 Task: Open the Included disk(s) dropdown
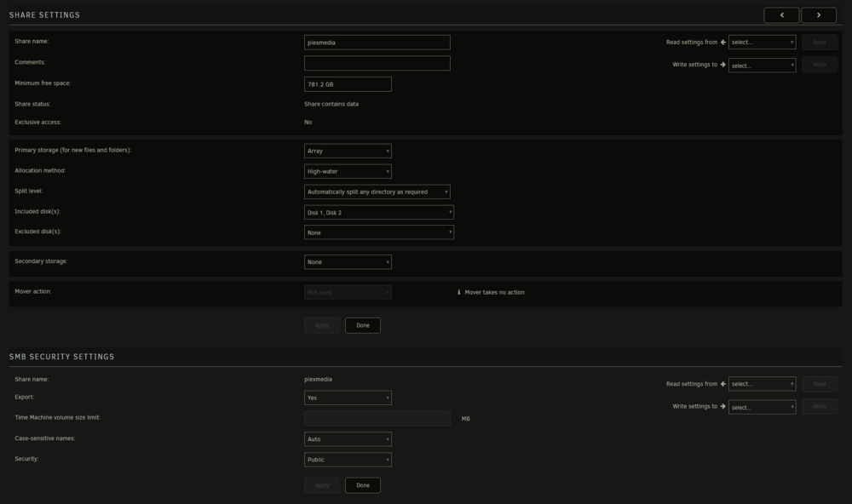(x=379, y=212)
